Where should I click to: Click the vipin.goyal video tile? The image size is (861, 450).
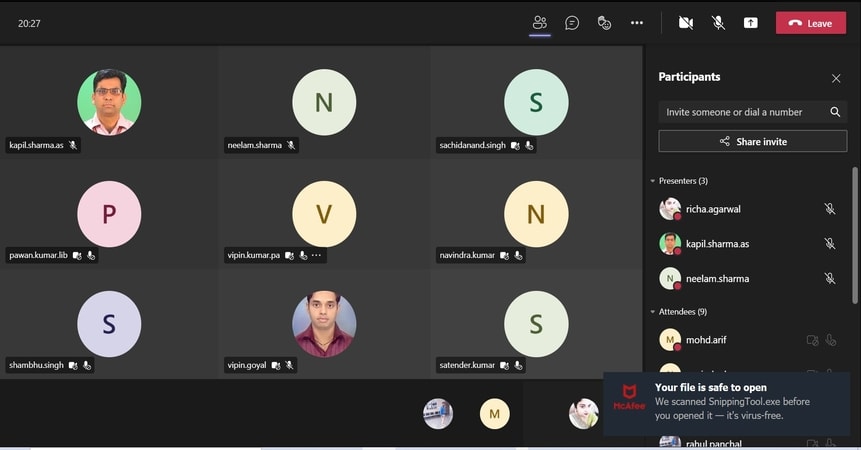click(323, 325)
